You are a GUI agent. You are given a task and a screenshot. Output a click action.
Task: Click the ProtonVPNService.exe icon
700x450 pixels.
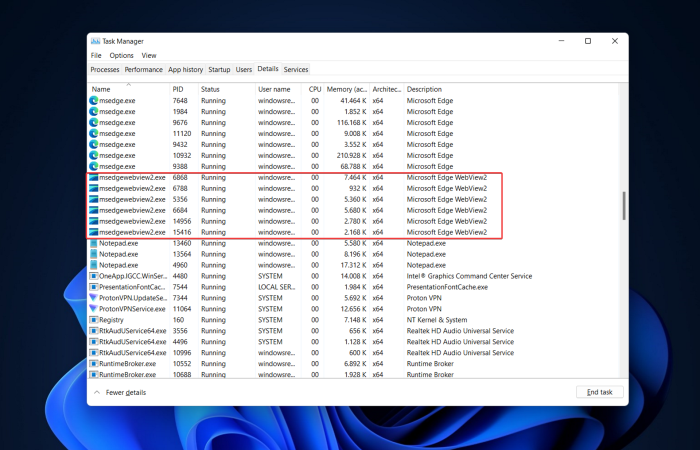pos(93,308)
